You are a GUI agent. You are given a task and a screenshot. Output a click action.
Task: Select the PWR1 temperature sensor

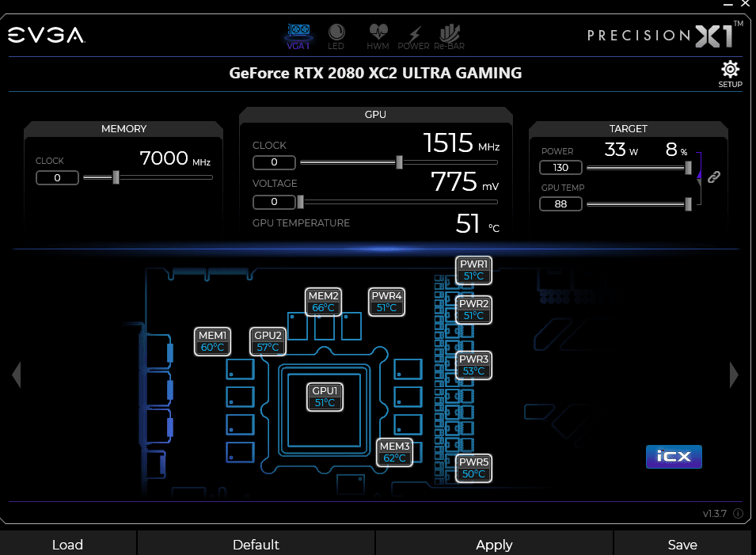tap(473, 270)
